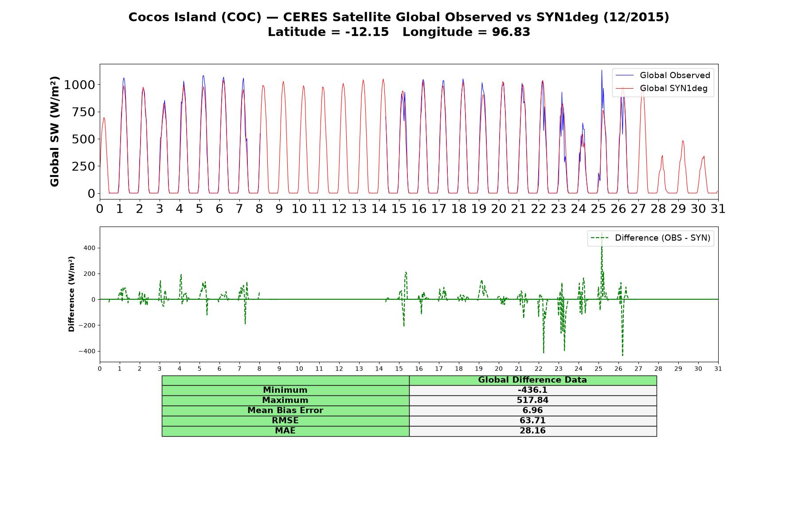
Task: Select the Global Observed legend label
Action: click(x=675, y=75)
